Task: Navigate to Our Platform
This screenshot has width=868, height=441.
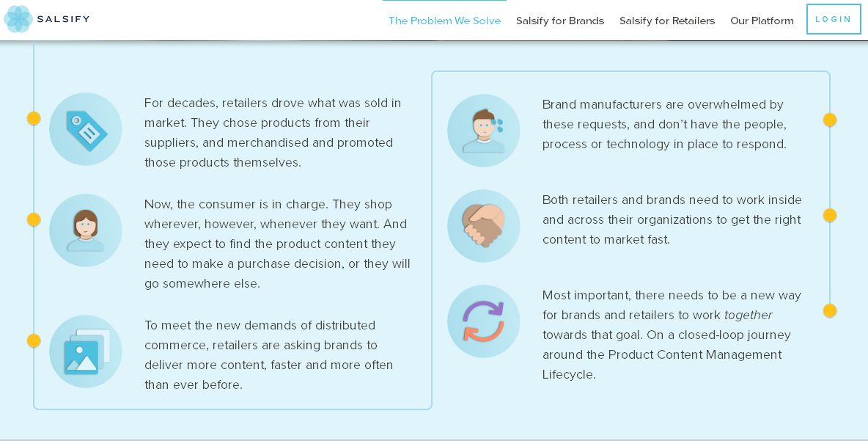Action: tap(762, 21)
